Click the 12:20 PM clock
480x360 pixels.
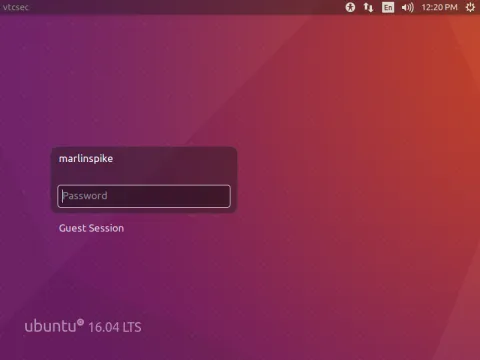(x=439, y=7)
